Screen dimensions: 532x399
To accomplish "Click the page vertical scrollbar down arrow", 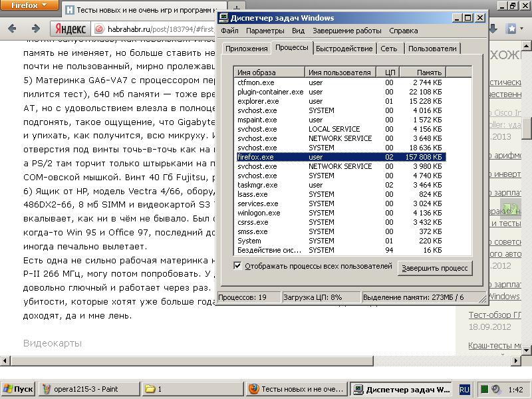I will [526, 350].
